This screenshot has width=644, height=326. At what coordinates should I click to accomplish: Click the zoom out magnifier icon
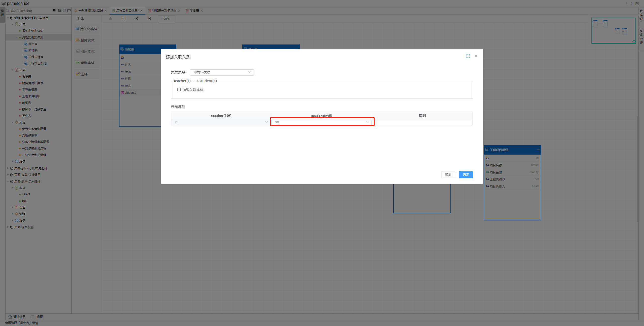pos(149,19)
